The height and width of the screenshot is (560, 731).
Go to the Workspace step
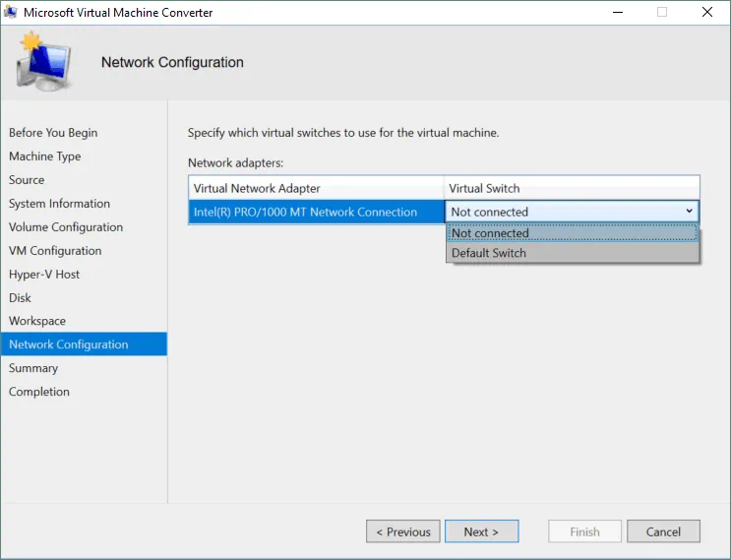click(37, 322)
